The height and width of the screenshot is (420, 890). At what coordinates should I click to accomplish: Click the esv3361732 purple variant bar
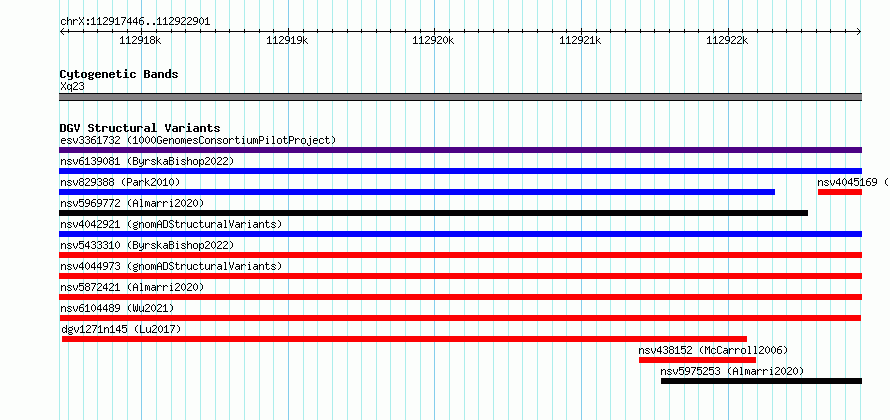tap(460, 150)
